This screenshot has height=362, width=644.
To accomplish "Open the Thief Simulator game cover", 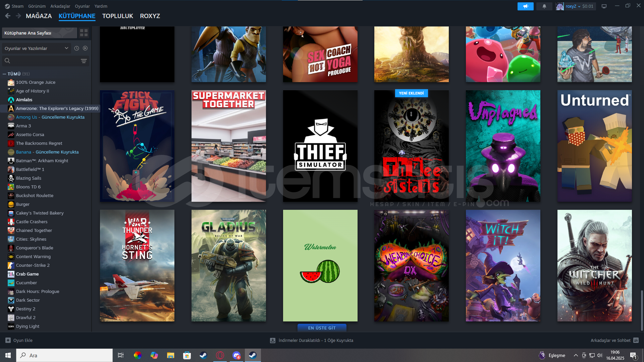I will pos(320,146).
